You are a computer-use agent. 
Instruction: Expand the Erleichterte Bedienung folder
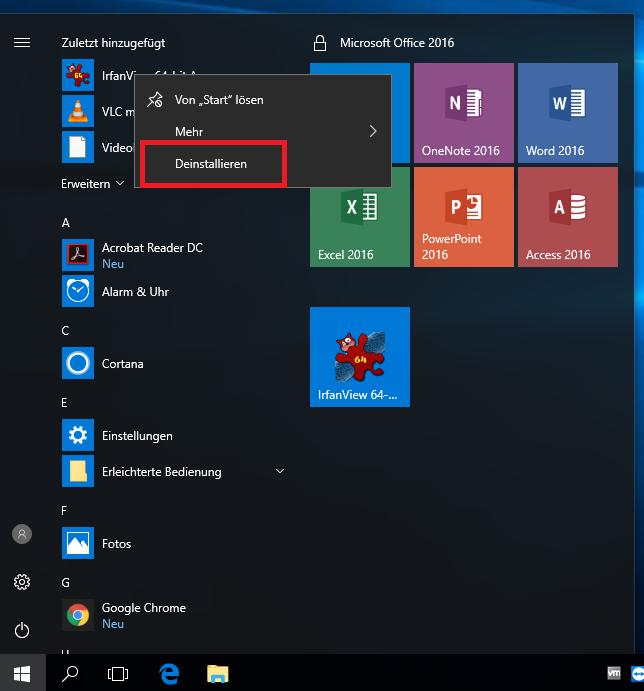280,471
